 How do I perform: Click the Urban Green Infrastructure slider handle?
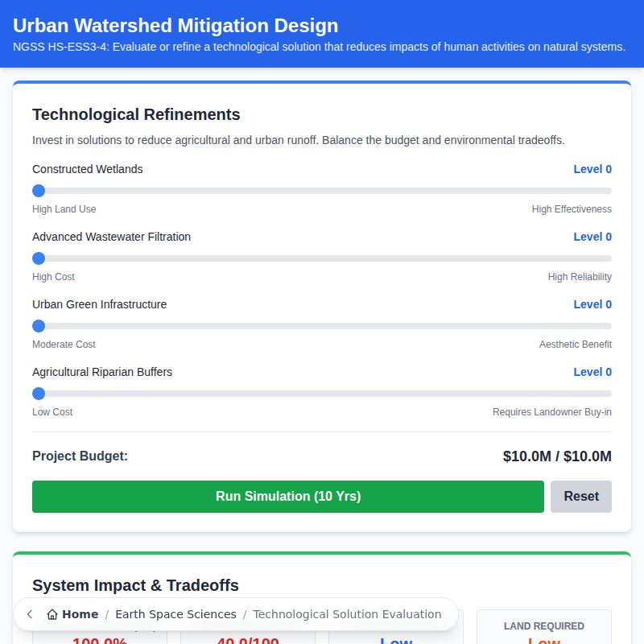coord(38,326)
